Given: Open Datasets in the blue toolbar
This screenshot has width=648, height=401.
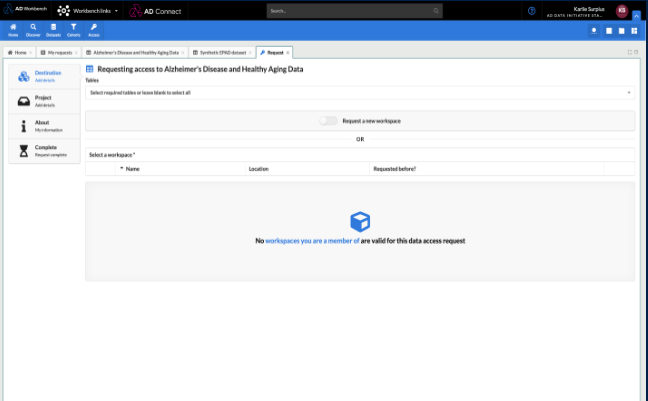Looking at the screenshot, I should click(x=53, y=30).
